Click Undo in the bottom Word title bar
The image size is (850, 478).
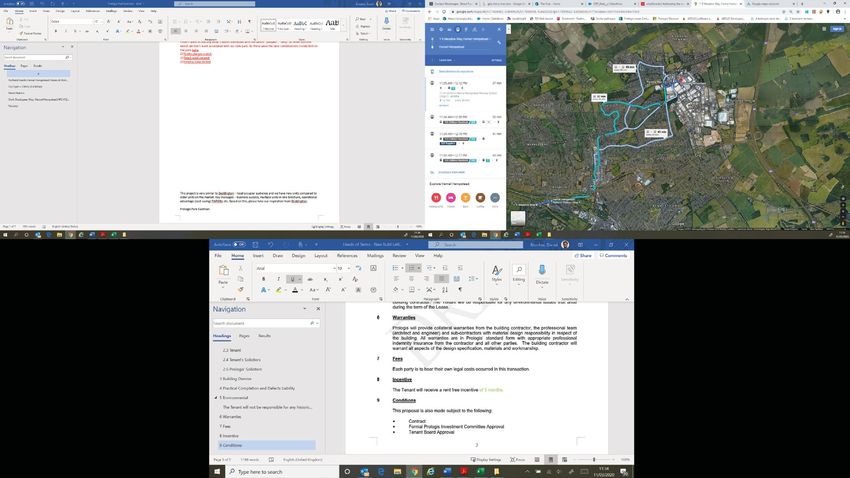coord(270,244)
